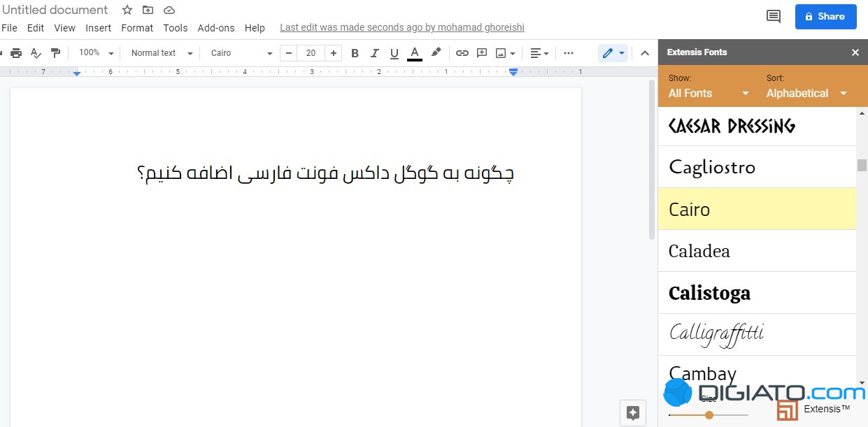This screenshot has height=427, width=868.
Task: Toggle italic formatting
Action: pos(374,53)
